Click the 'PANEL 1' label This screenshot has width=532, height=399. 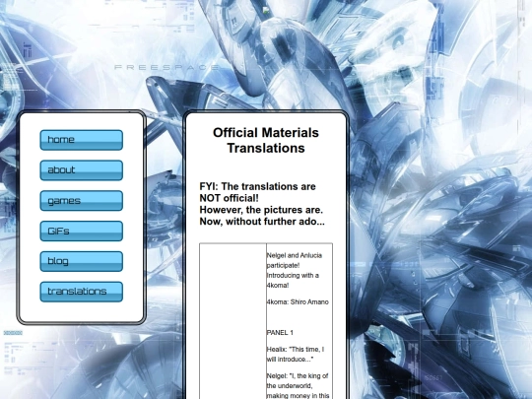[280, 333]
